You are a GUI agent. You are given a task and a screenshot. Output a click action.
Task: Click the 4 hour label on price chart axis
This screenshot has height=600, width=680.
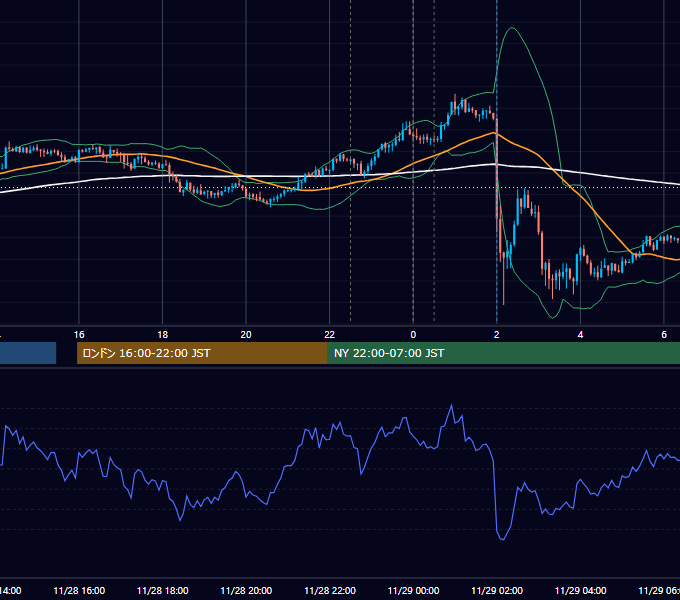(580, 335)
